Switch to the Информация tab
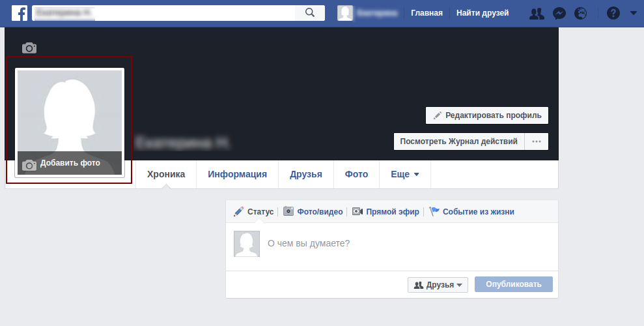The image size is (644, 326). (237, 174)
